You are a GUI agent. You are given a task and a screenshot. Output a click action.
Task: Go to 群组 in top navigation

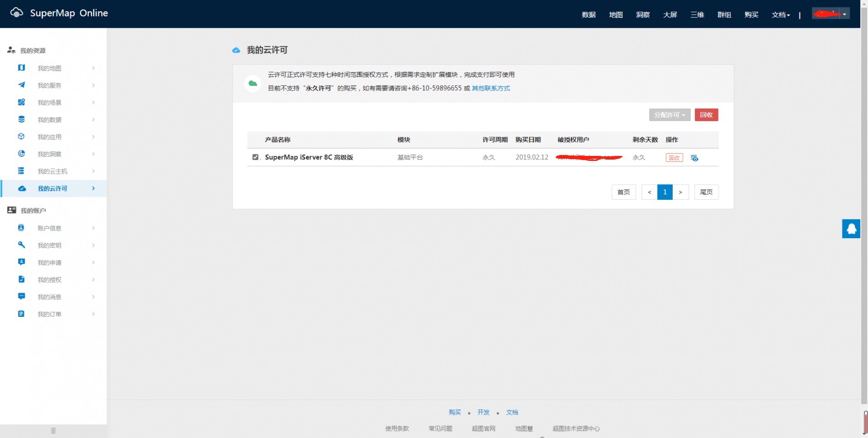[724, 15]
